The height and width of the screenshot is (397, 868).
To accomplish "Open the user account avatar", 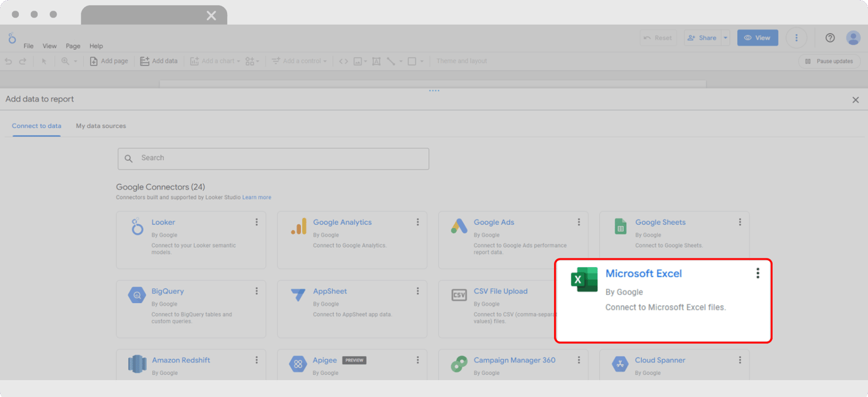I will pyautogui.click(x=853, y=38).
